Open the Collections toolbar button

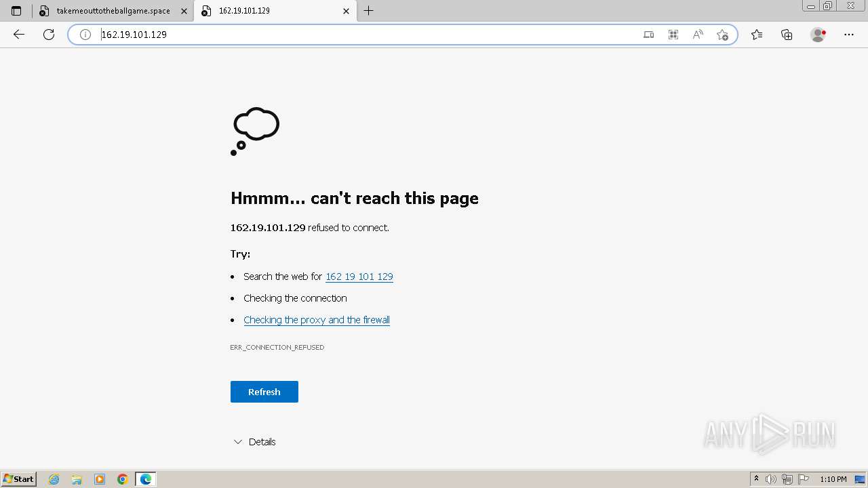click(787, 35)
